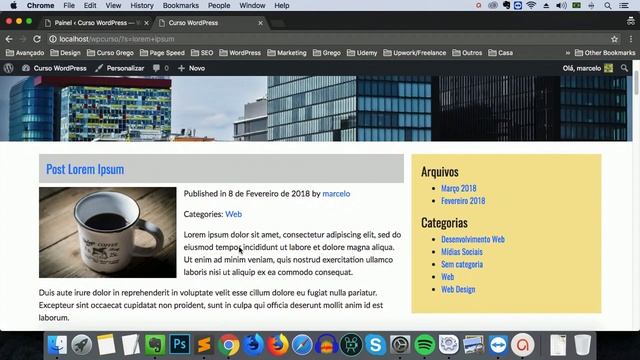
Task: Open the Apple menu
Action: click(x=13, y=5)
